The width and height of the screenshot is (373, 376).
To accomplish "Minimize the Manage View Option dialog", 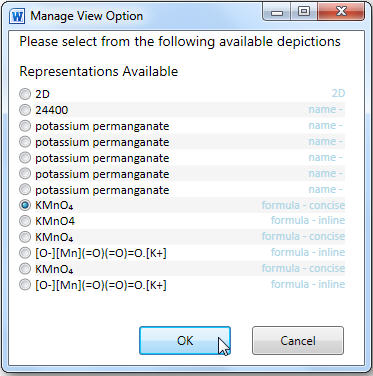I will point(277,12).
